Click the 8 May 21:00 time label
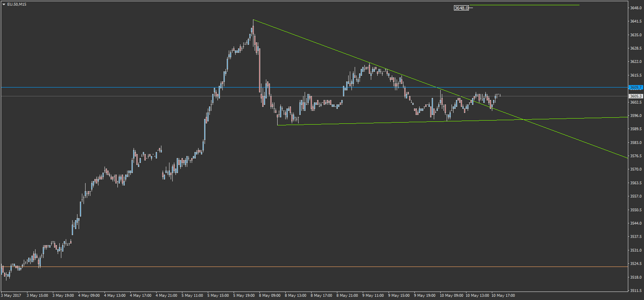This screenshot has height=300, width=644. pos(347,296)
